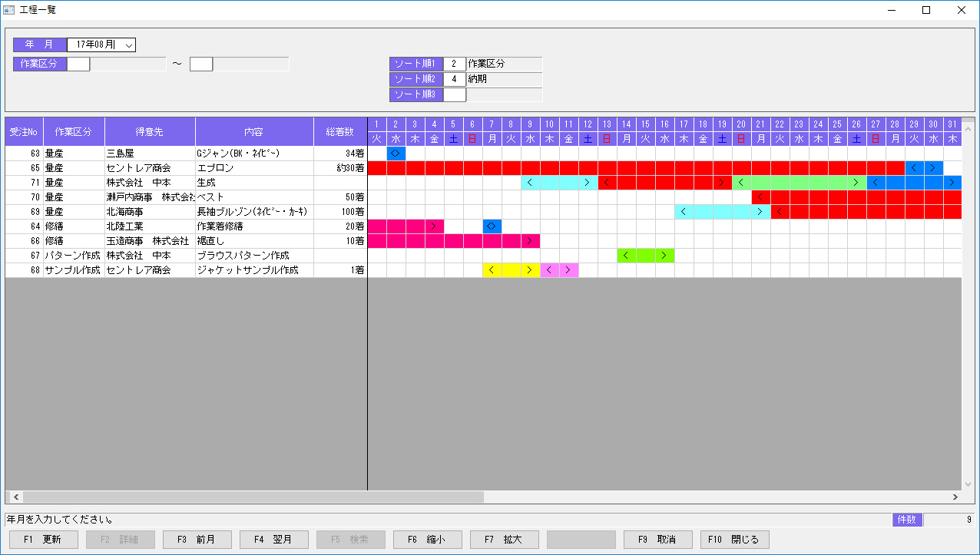Select the 100着 quantity cell

[340, 212]
